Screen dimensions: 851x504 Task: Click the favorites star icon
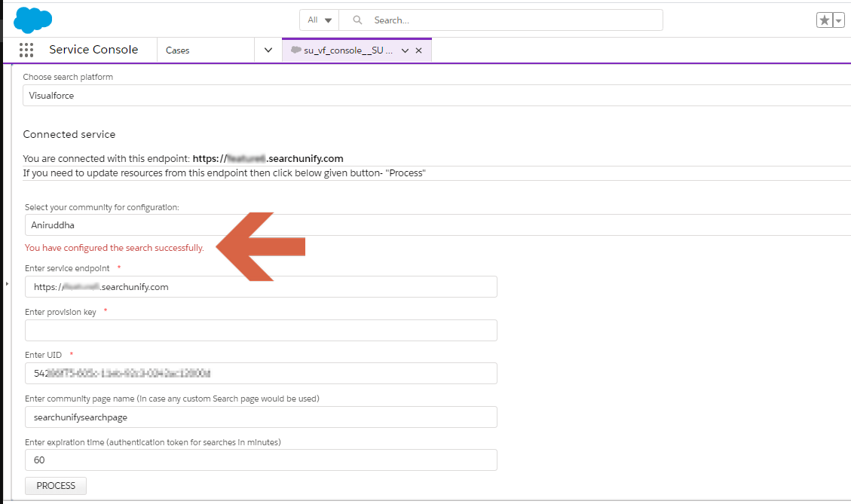[825, 20]
